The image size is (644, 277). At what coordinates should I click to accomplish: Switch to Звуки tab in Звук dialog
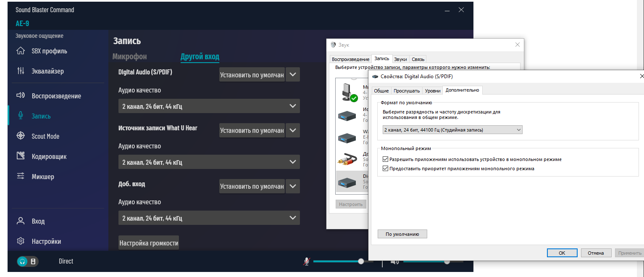click(401, 59)
